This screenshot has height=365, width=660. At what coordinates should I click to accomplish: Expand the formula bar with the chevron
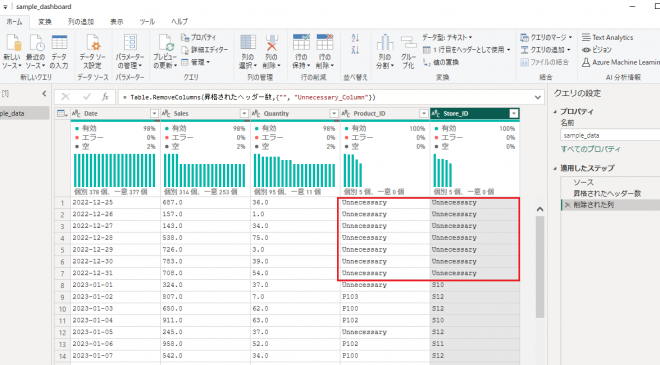538,97
